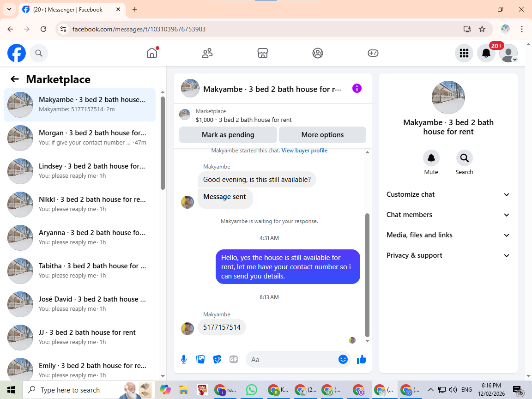The image size is (532, 399).
Task: Click the listing thumbnail in Marketplace banner
Action: coord(185,115)
